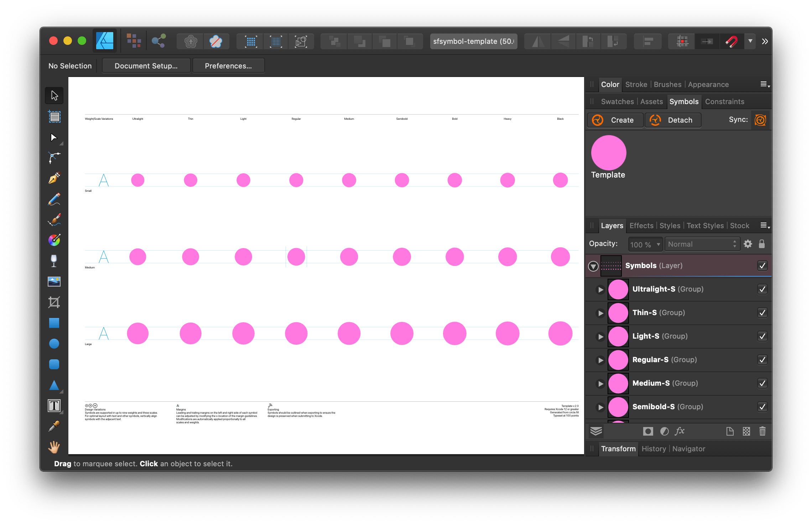Hide the Ultralight-S group layer

click(762, 289)
